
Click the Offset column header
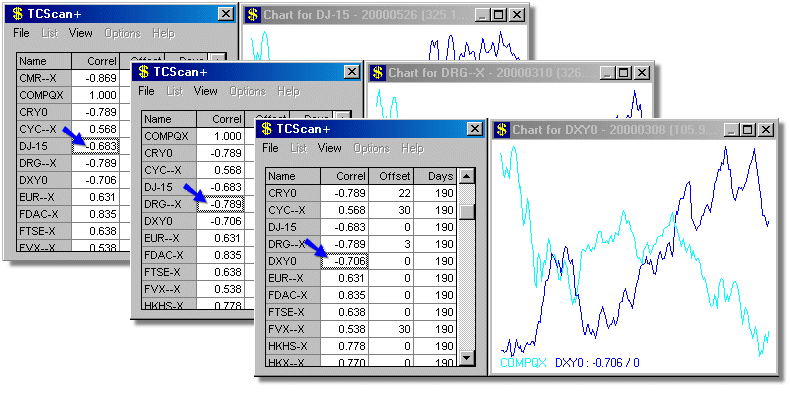[x=390, y=176]
